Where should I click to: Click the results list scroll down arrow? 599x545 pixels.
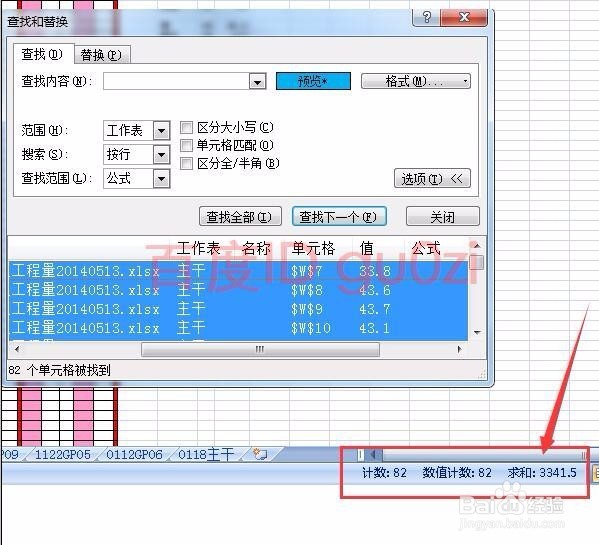477,332
